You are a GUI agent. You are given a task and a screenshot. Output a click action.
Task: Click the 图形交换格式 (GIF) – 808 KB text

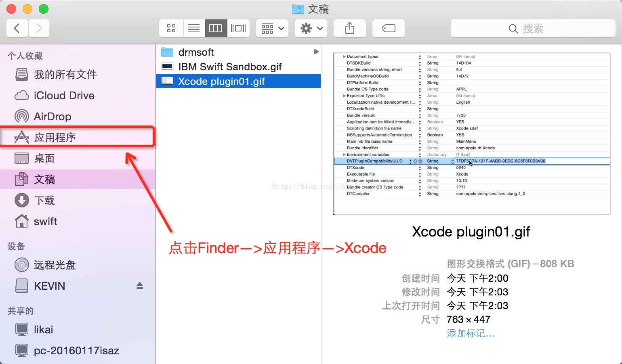click(511, 264)
